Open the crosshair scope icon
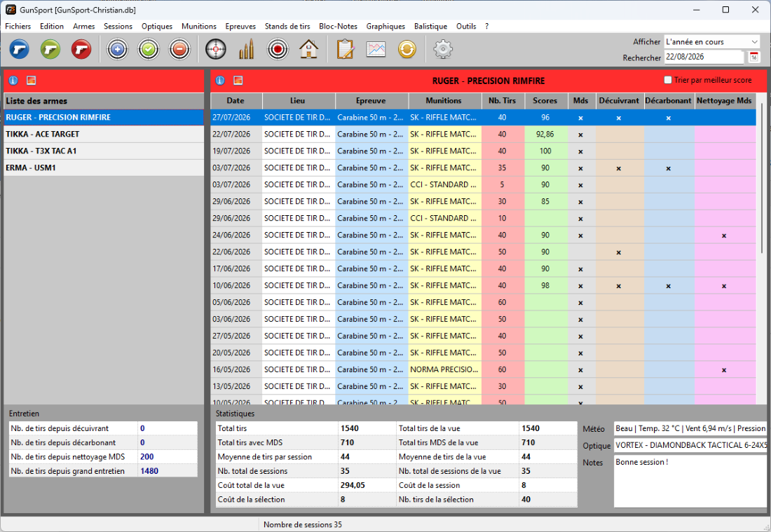Viewport: 771px width, 532px height. (x=215, y=49)
